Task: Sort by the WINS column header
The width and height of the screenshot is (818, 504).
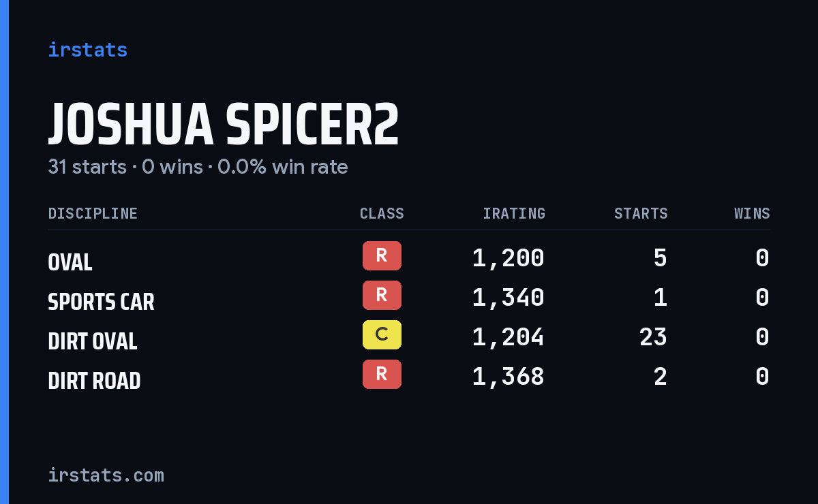Action: coord(752,213)
